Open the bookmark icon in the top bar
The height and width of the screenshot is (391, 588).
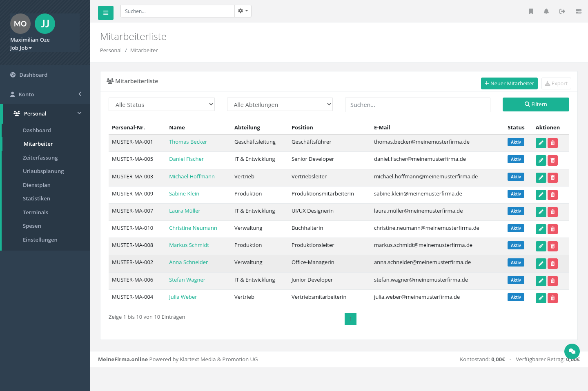[531, 11]
